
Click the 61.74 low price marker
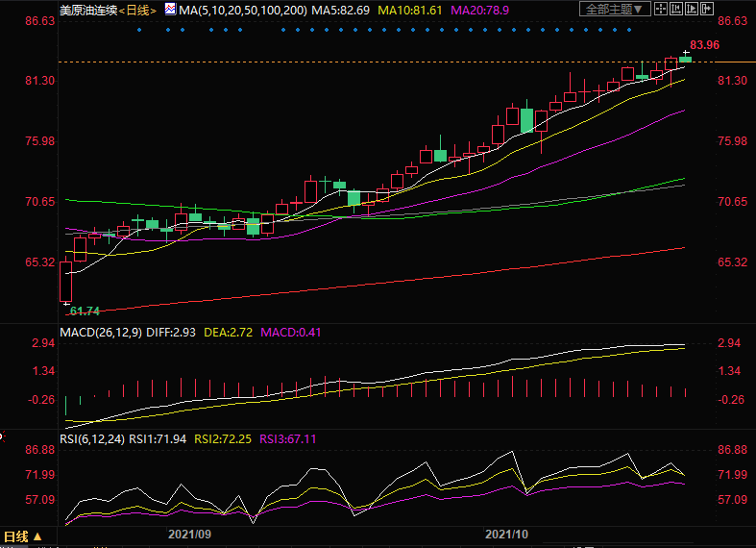pyautogui.click(x=85, y=311)
